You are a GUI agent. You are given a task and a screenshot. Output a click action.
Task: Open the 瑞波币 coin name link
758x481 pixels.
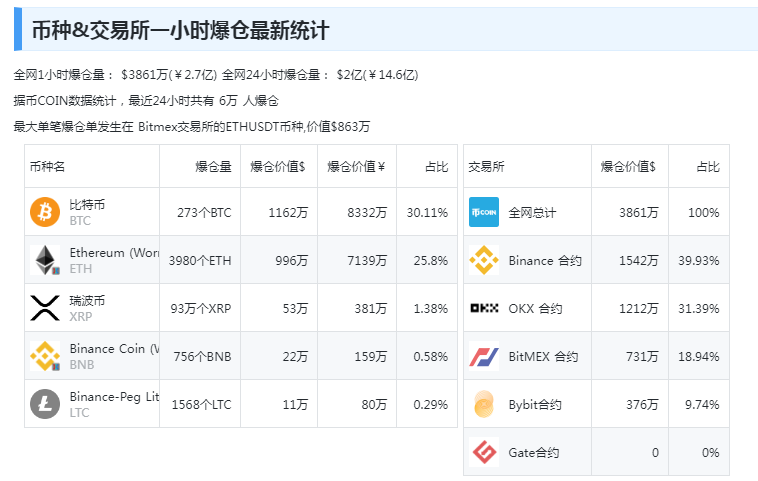coord(87,301)
